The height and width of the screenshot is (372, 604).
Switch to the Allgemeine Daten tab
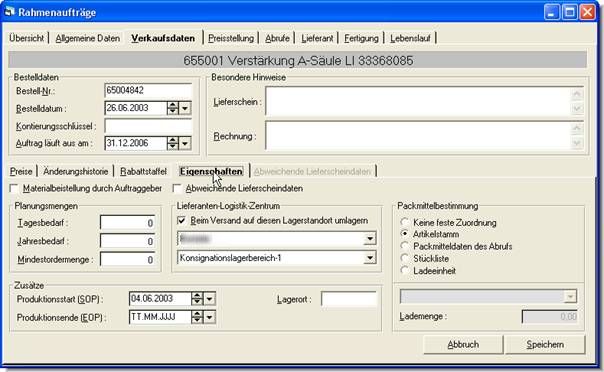click(87, 38)
